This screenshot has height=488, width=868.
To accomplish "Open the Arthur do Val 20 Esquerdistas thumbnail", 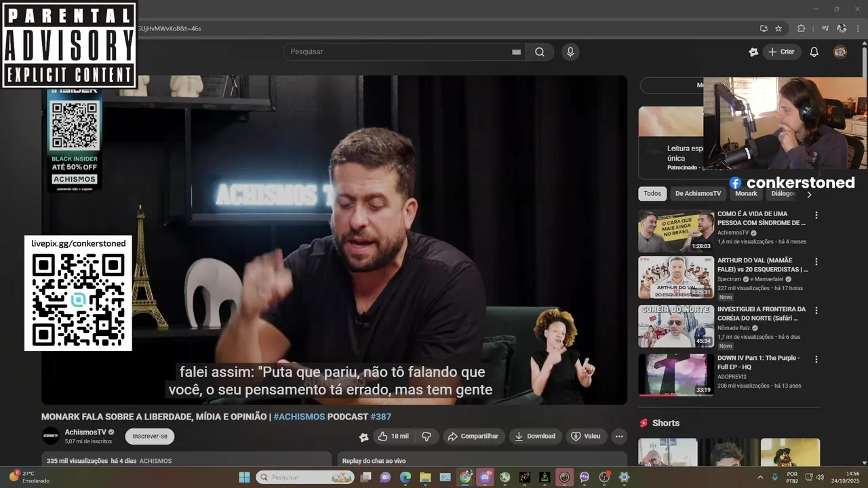I will pyautogui.click(x=676, y=277).
